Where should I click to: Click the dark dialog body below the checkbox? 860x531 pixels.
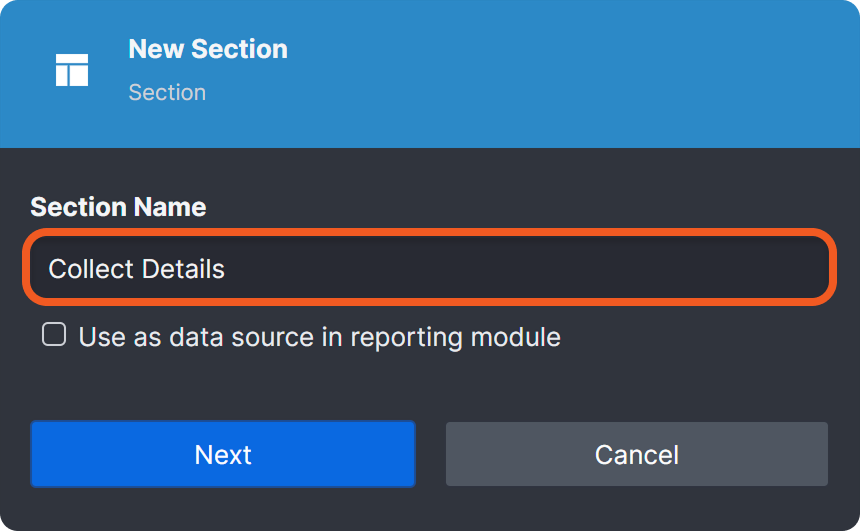[430, 385]
